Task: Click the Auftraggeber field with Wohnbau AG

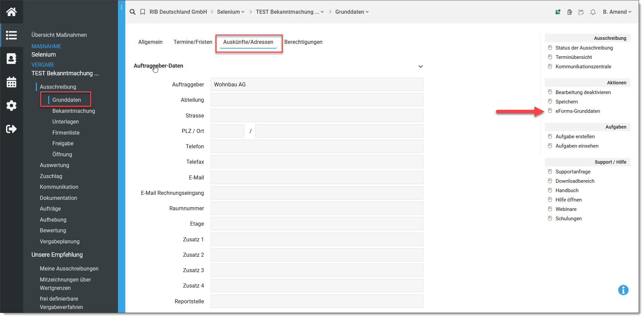Action: (317, 84)
